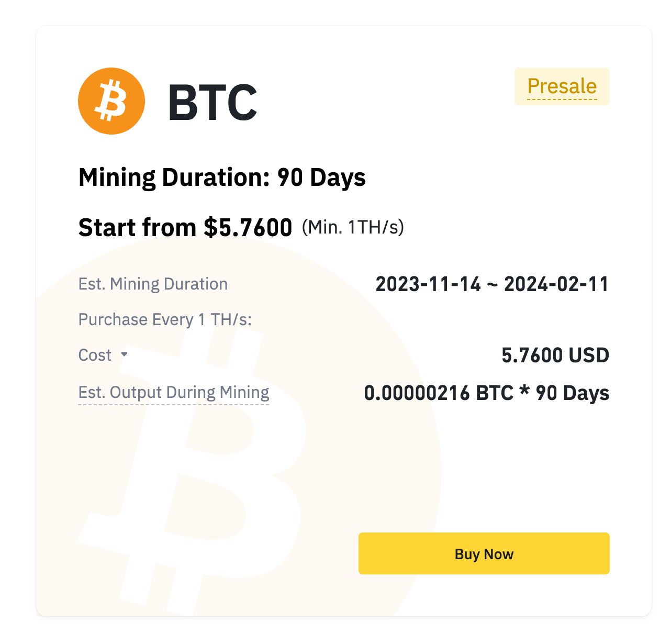Click the Purchase Every 1 TH/s label
Image resolution: width=671 pixels, height=644 pixels.
(165, 319)
